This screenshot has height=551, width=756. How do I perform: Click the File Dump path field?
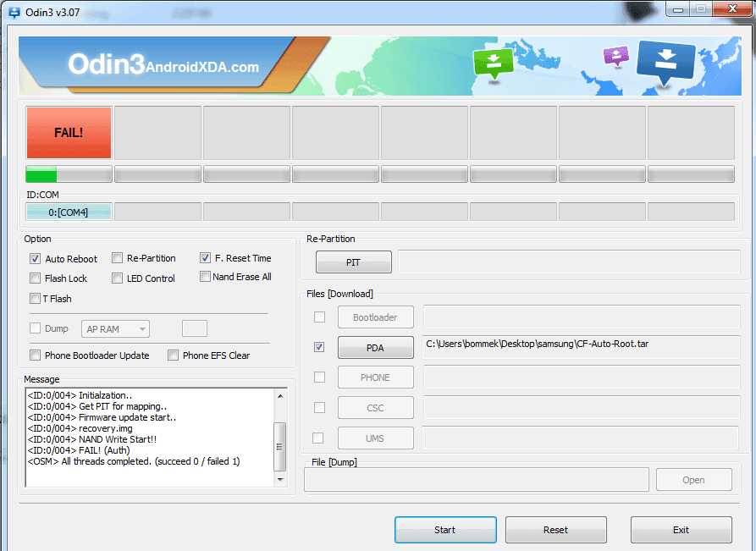pos(477,480)
